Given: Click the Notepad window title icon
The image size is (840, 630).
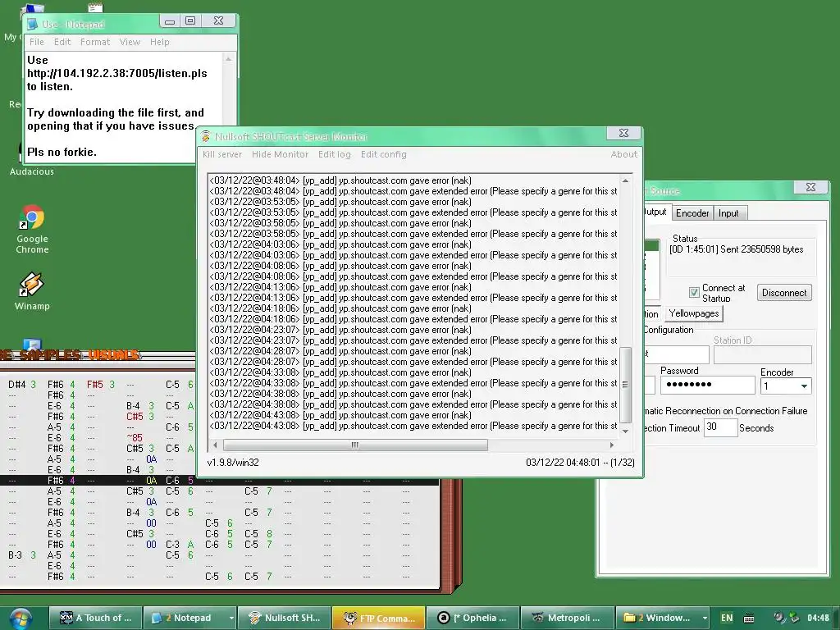Looking at the screenshot, I should pyautogui.click(x=33, y=24).
